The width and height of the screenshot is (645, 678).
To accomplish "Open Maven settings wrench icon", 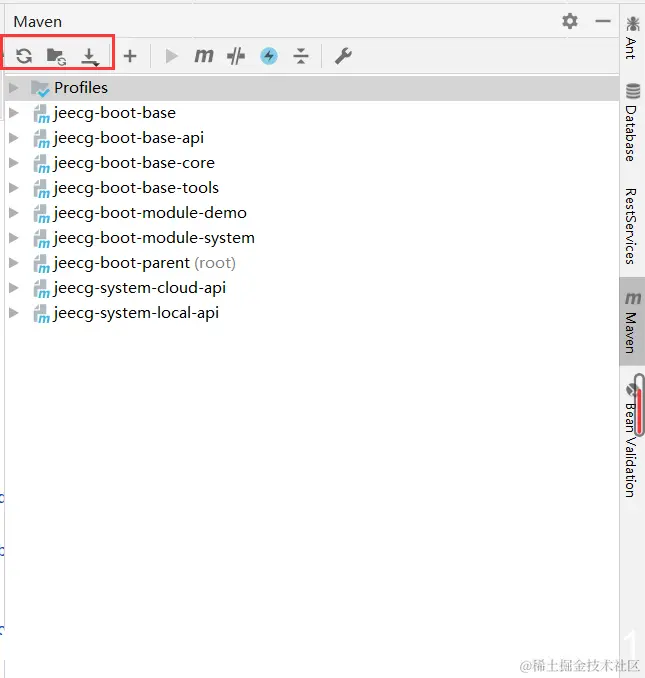I will coord(344,56).
